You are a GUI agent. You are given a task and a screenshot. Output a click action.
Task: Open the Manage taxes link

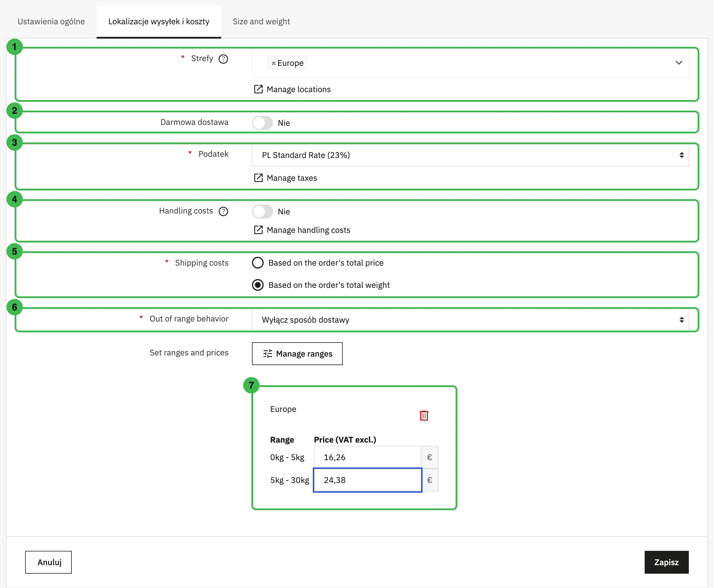(x=291, y=178)
